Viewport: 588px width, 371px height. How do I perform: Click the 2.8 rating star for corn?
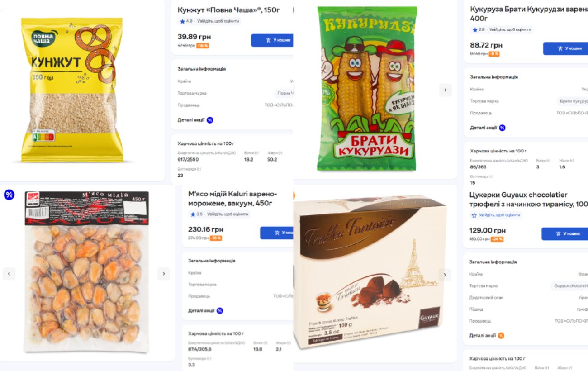(x=475, y=30)
